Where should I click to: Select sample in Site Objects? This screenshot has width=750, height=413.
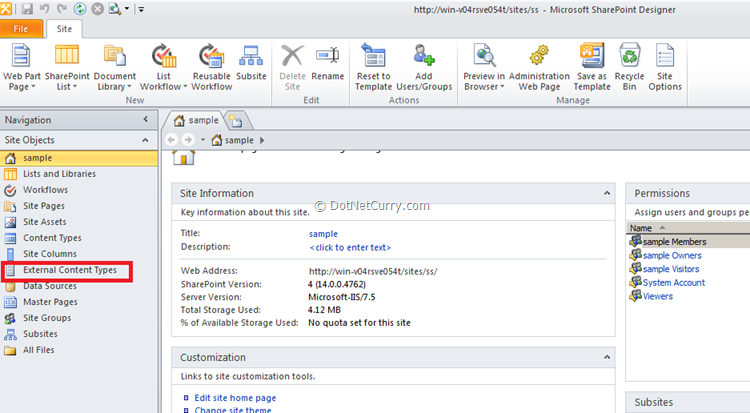[x=79, y=158]
